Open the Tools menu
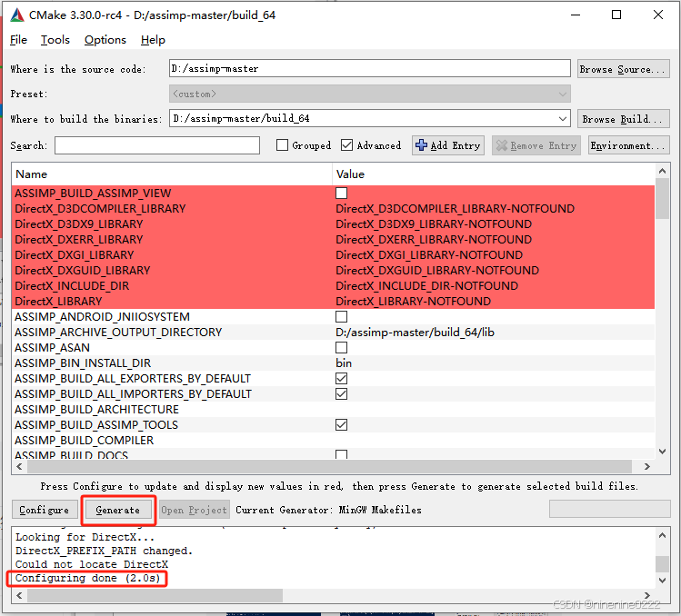Screen dimensions: 681x616 55,40
